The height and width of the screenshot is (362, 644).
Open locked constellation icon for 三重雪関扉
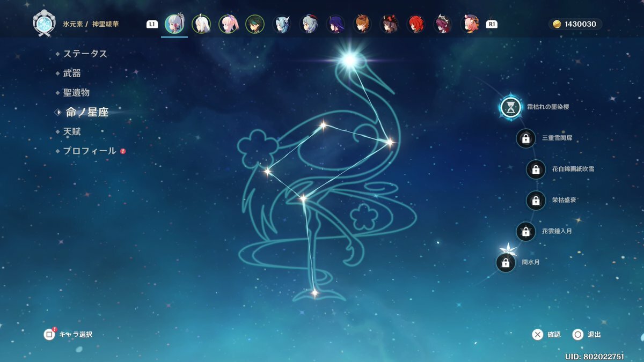(x=526, y=138)
